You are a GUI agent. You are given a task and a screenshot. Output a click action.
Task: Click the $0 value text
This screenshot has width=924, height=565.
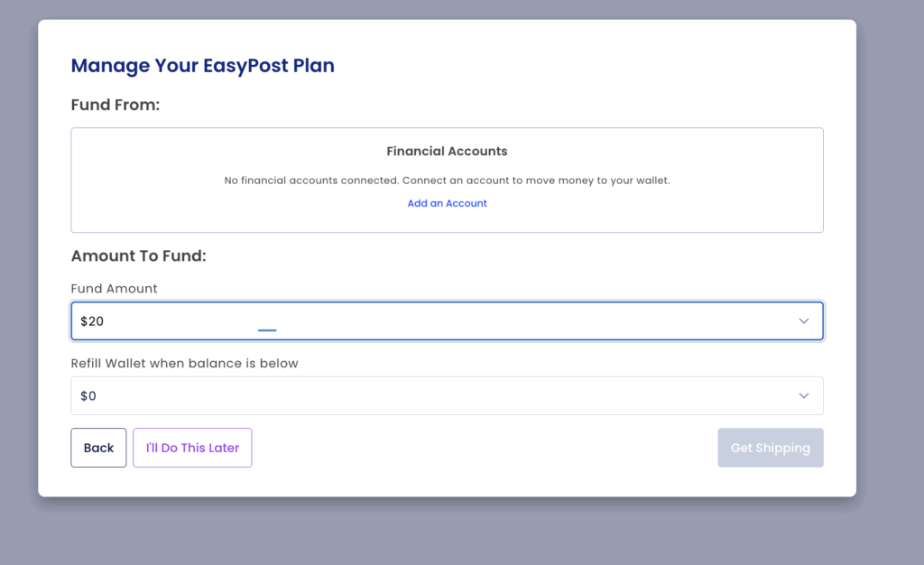point(88,396)
